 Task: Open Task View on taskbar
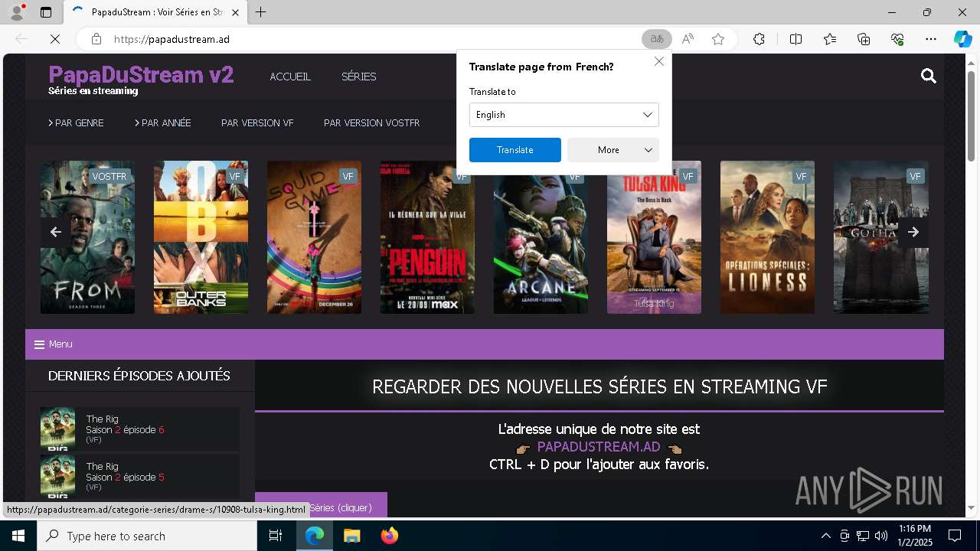[276, 536]
